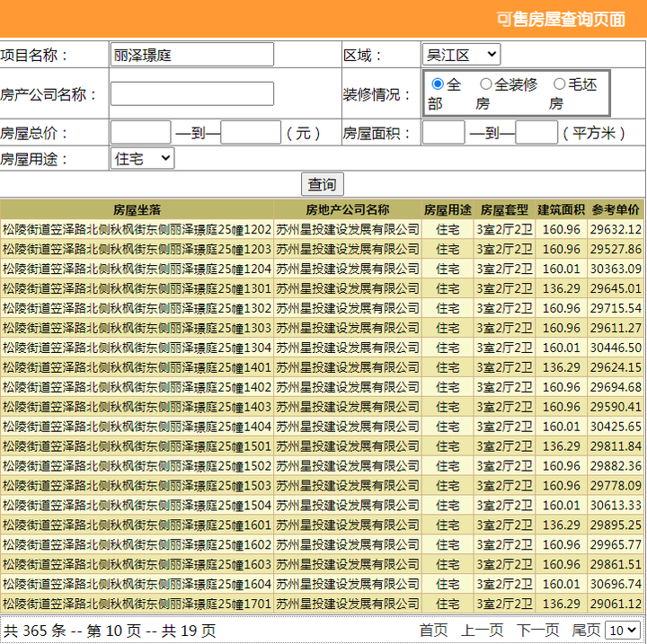Select the address row ending 25幢1603

[137, 564]
